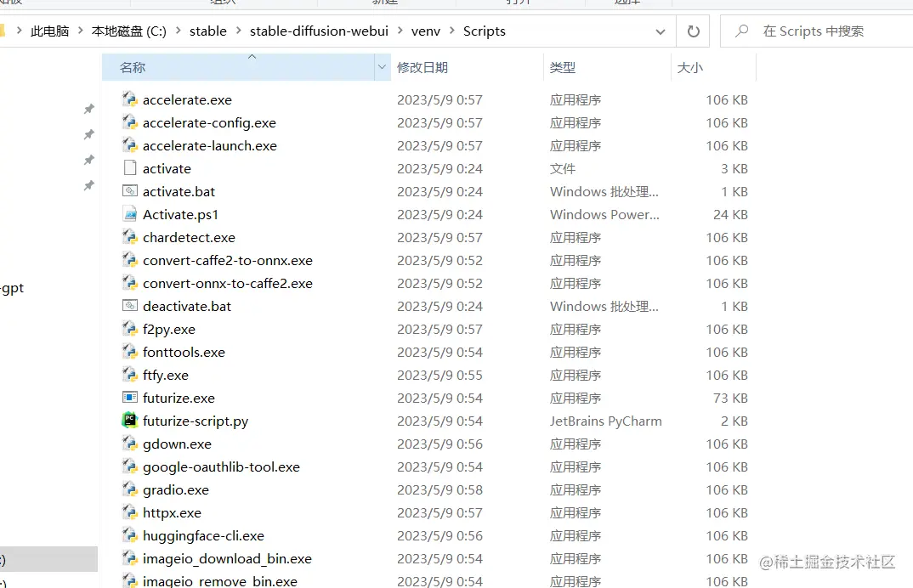Select the gradio.exe icon

click(x=130, y=489)
